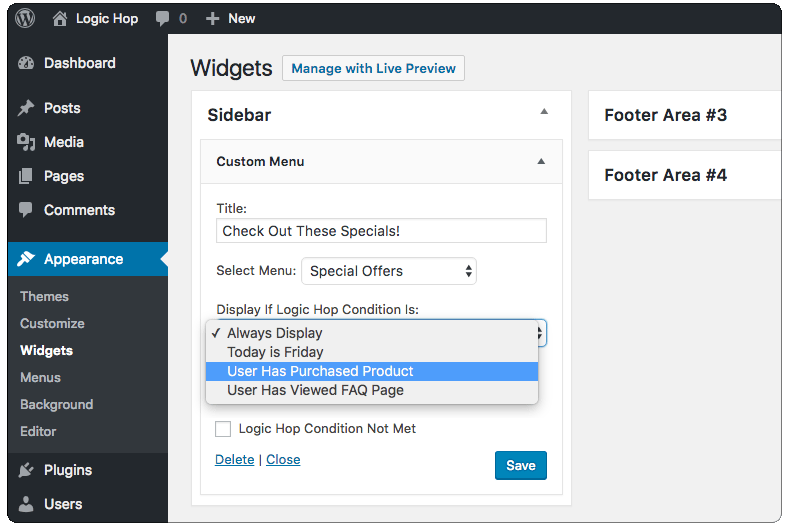This screenshot has width=790, height=530.
Task: Click the WordPress logo icon
Action: (25, 18)
